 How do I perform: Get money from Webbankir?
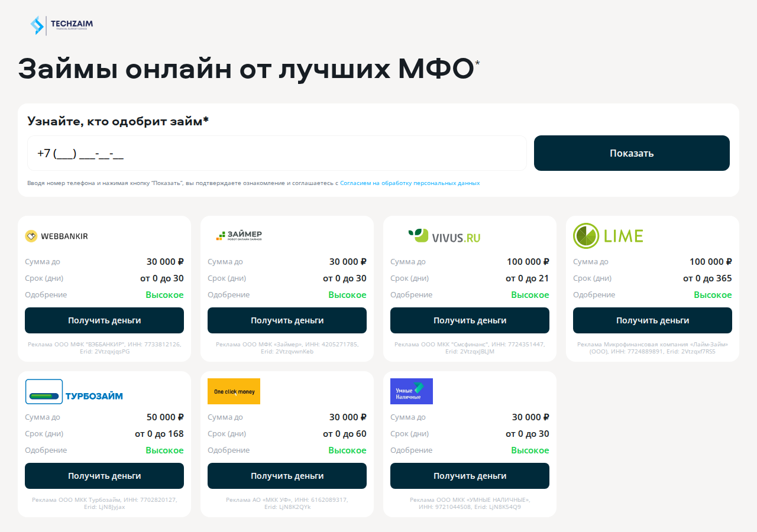point(104,320)
